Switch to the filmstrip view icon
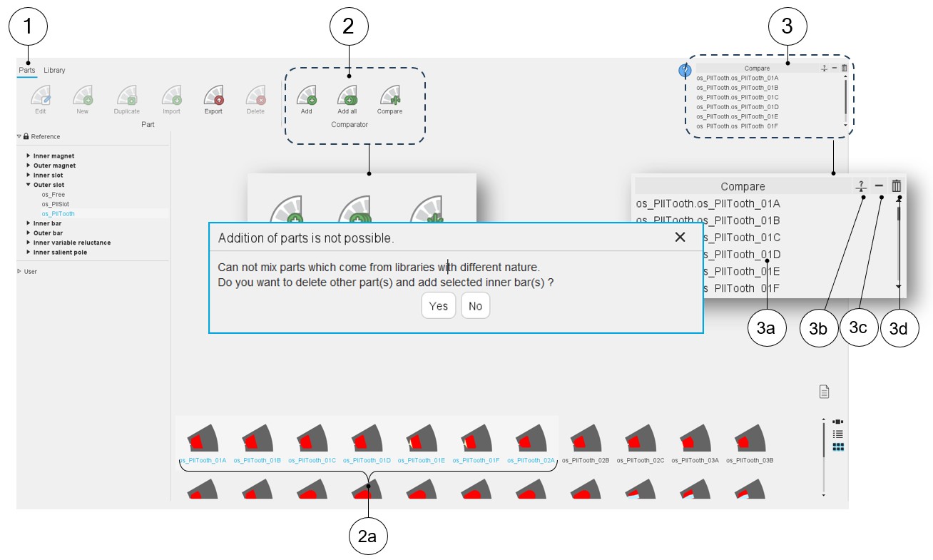Image resolution: width=933 pixels, height=560 pixels. pos(838,422)
